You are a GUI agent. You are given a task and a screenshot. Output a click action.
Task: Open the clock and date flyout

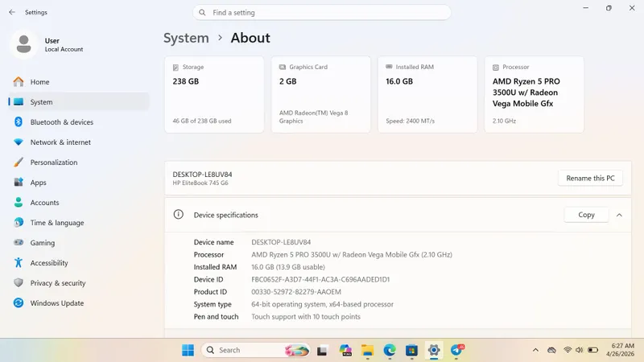tap(620, 350)
